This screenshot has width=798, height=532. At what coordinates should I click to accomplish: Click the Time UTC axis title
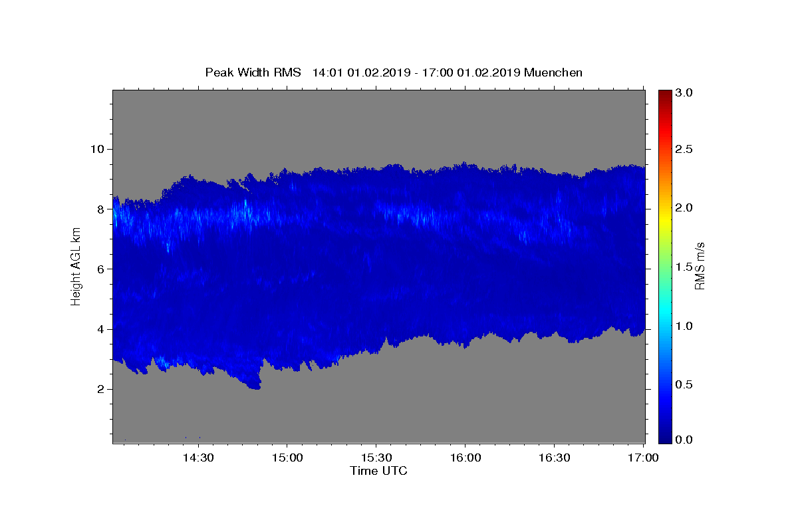tap(378, 471)
